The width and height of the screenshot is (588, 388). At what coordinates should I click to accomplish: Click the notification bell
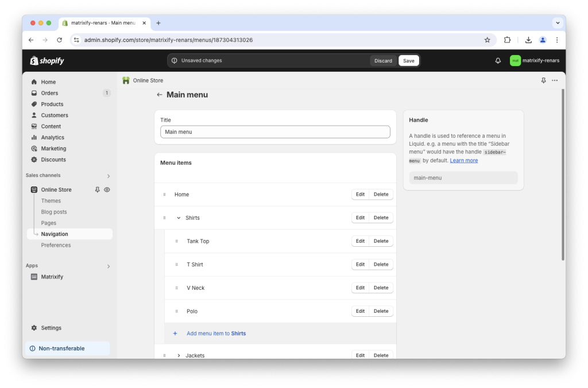497,60
